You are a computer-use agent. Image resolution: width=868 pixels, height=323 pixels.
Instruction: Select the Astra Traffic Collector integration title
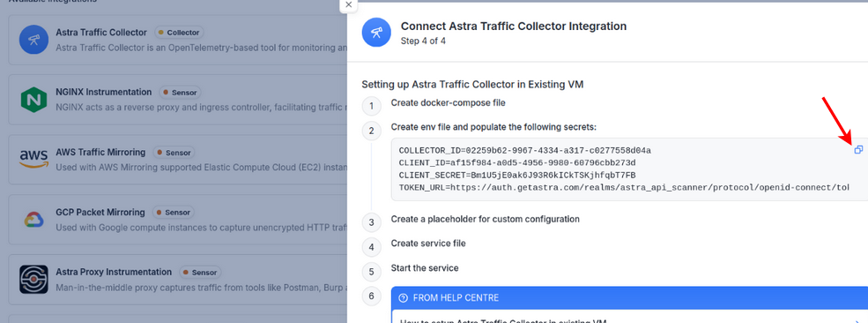pos(101,32)
